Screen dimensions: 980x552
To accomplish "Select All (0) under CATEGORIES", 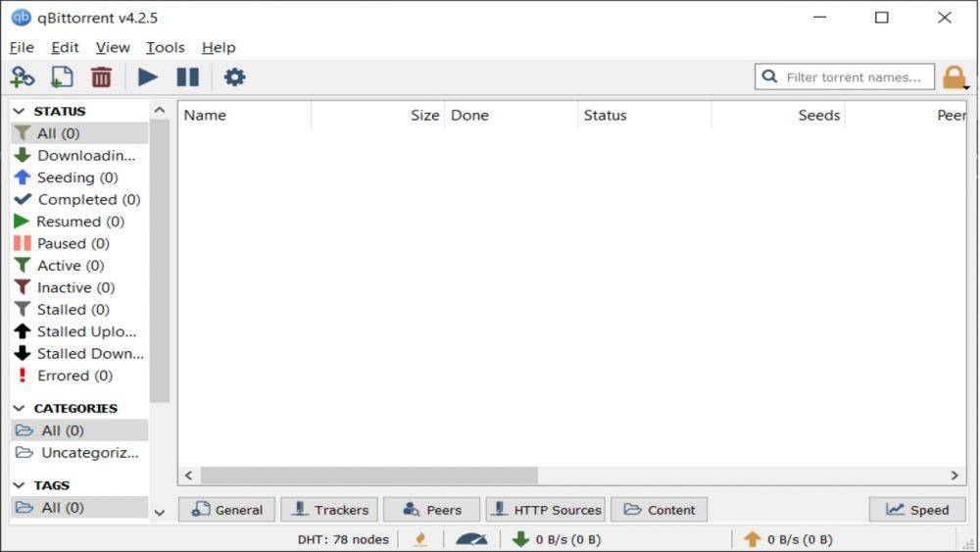I will (x=79, y=430).
